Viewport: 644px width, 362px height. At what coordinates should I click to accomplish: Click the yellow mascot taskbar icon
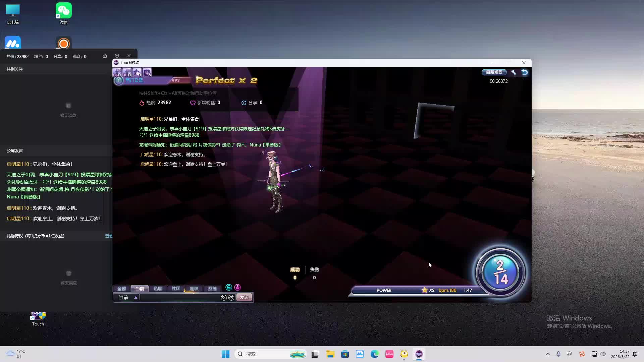coord(404,354)
